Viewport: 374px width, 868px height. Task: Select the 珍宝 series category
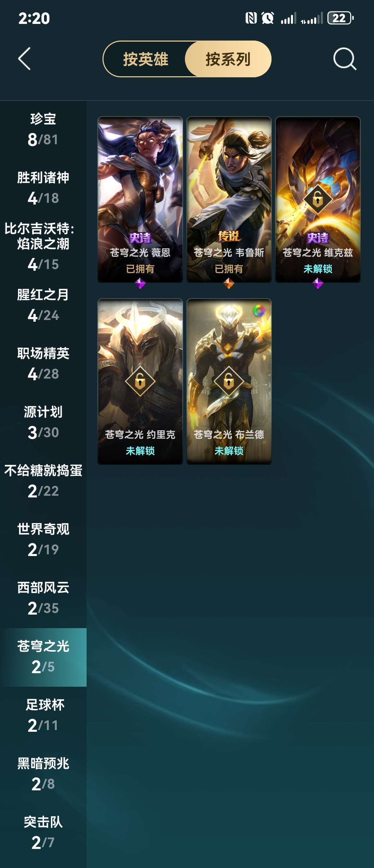[43, 130]
